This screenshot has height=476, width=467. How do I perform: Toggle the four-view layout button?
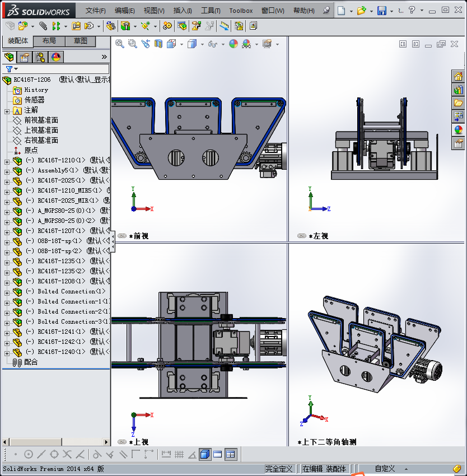click(231, 455)
